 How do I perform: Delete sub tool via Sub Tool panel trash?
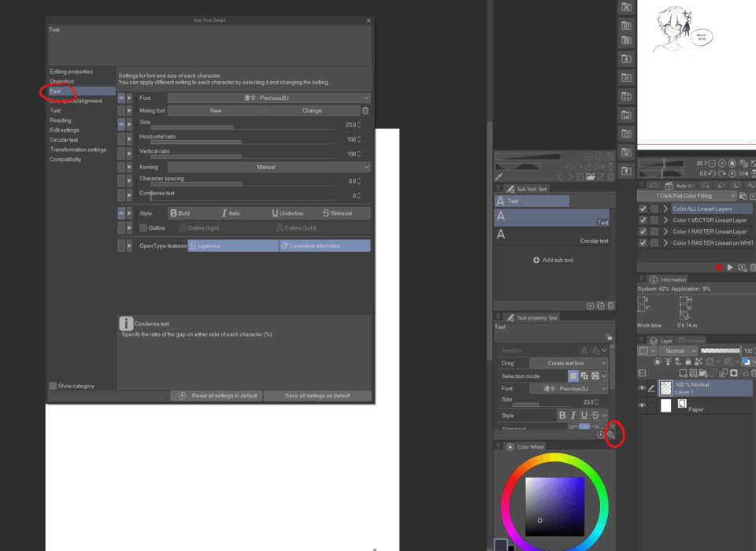[x=611, y=305]
